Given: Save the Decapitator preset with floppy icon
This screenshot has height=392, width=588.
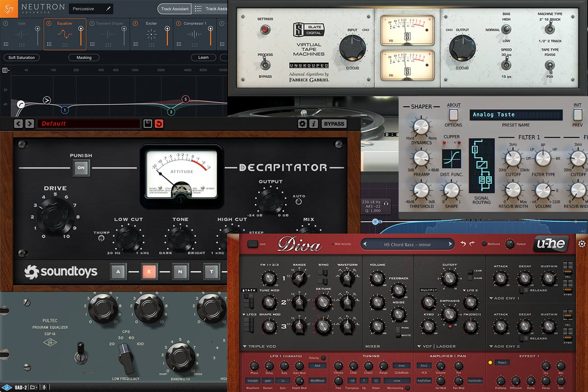Looking at the screenshot, I should pos(147,124).
